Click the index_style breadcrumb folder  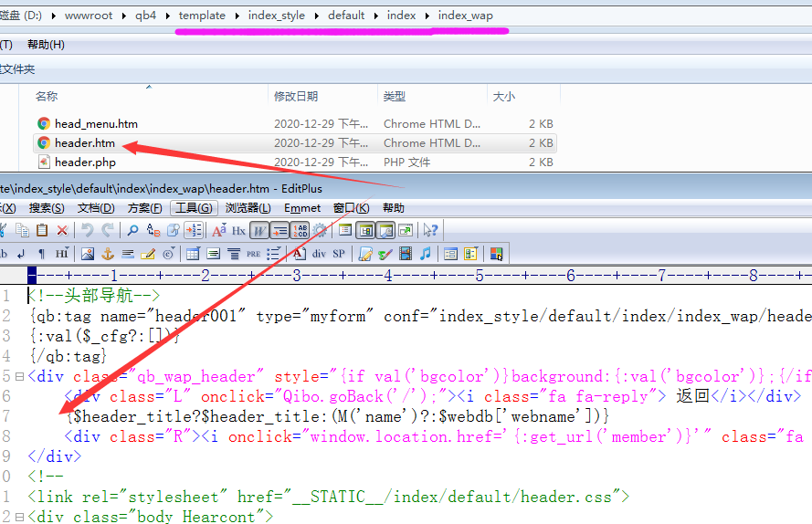point(277,16)
